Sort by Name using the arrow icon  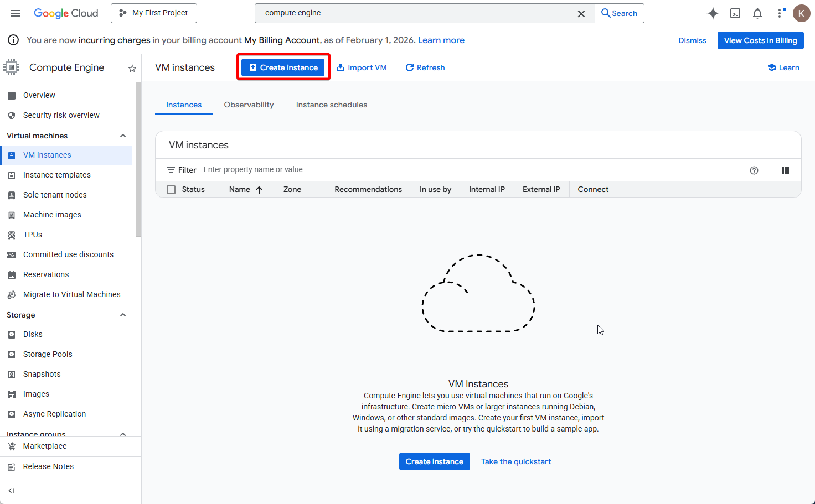(x=259, y=190)
